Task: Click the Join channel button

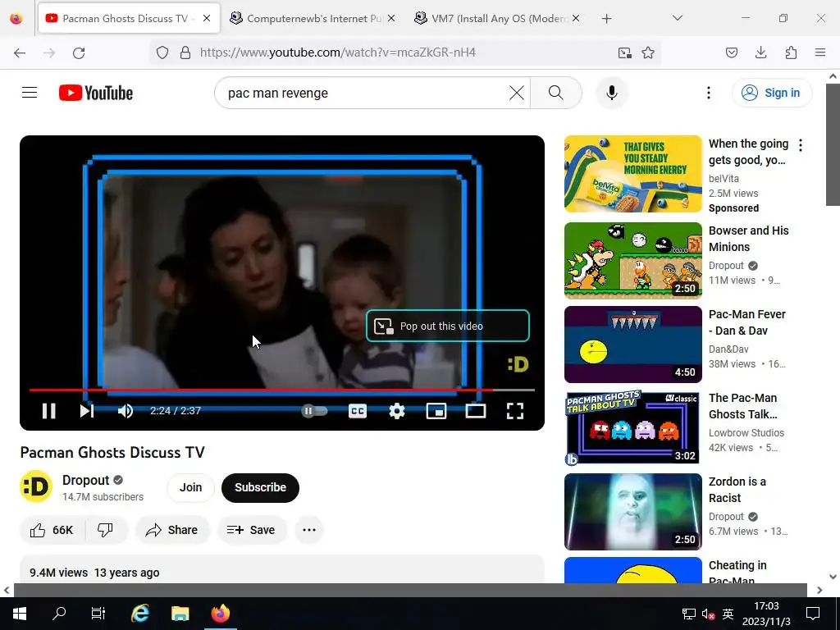Action: pyautogui.click(x=190, y=487)
